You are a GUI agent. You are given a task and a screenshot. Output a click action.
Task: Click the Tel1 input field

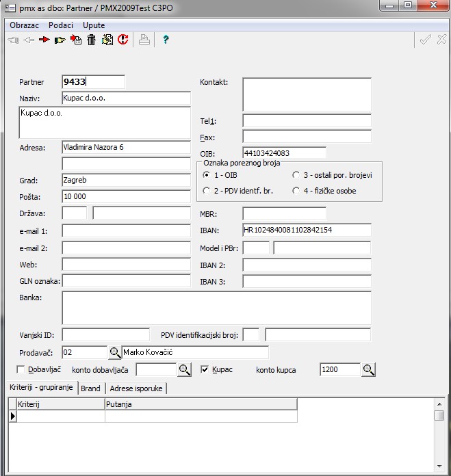307,121
